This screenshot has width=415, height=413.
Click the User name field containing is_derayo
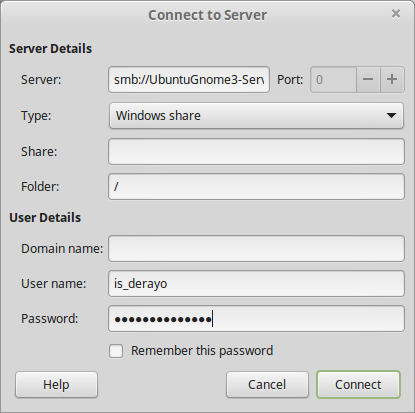pos(256,284)
